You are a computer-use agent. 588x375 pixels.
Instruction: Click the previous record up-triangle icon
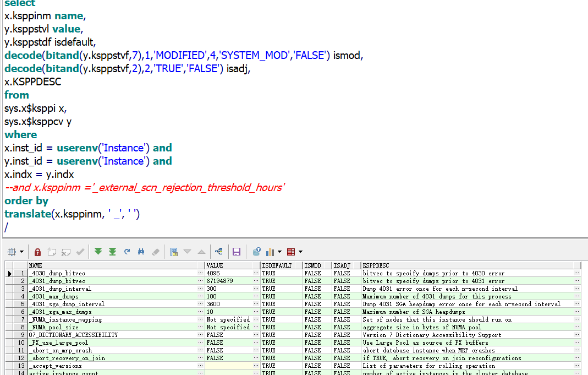(x=201, y=252)
